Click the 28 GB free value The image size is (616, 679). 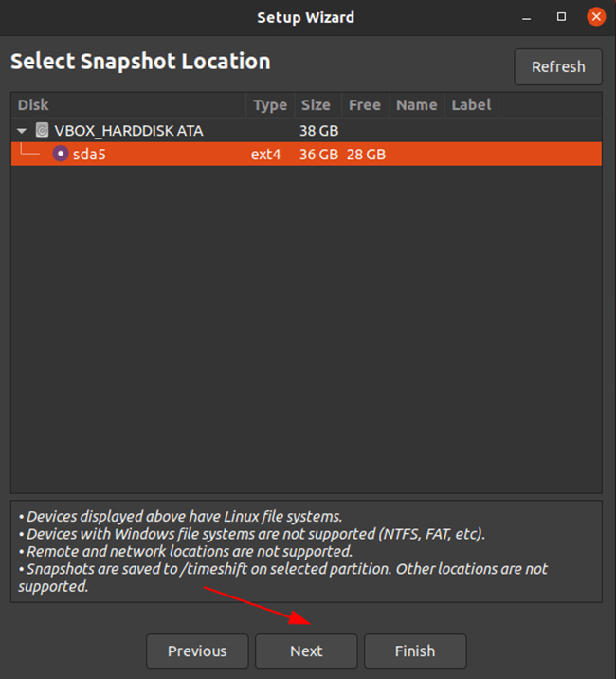point(366,155)
